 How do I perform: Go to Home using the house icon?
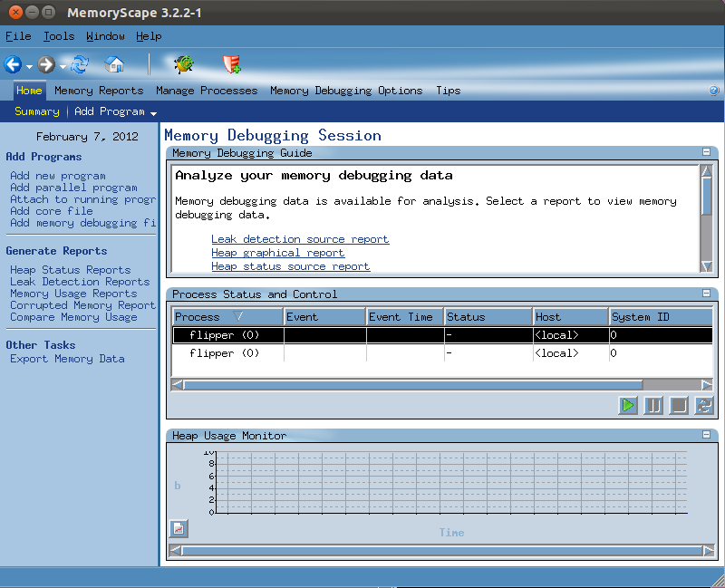[114, 64]
